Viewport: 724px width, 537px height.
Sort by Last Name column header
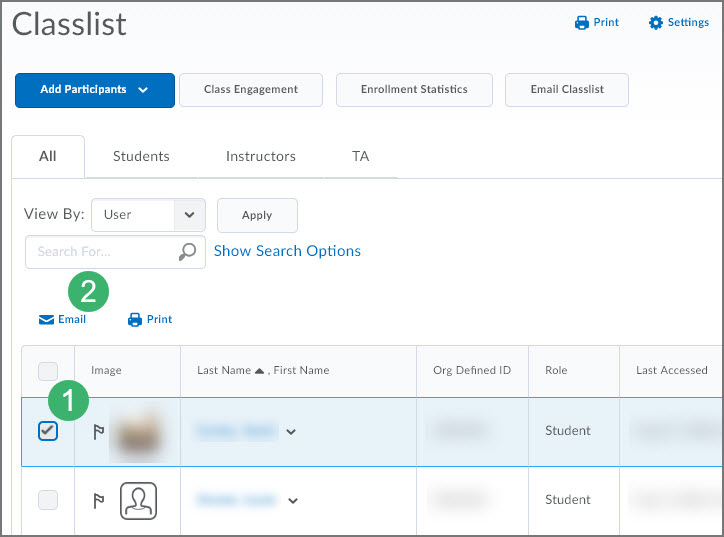click(x=224, y=370)
